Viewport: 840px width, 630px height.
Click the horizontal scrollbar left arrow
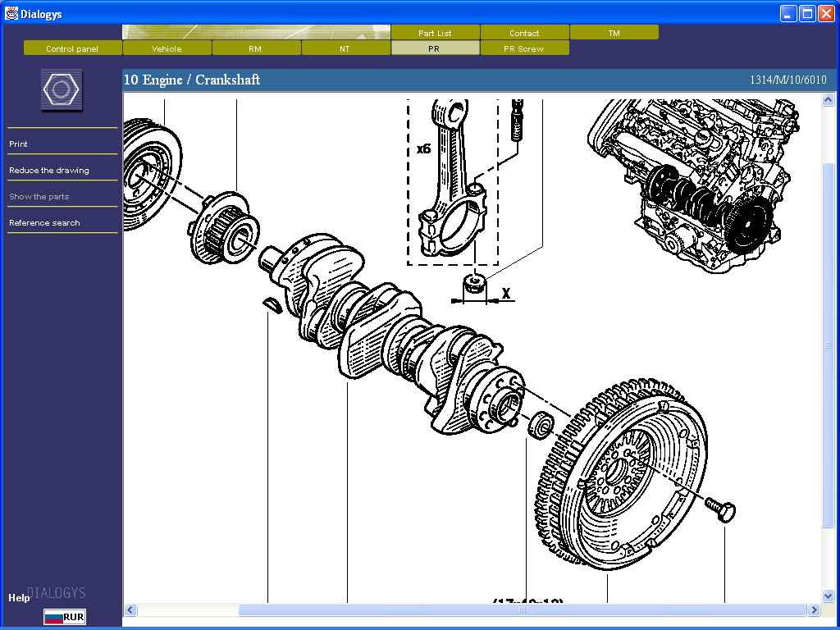point(130,609)
